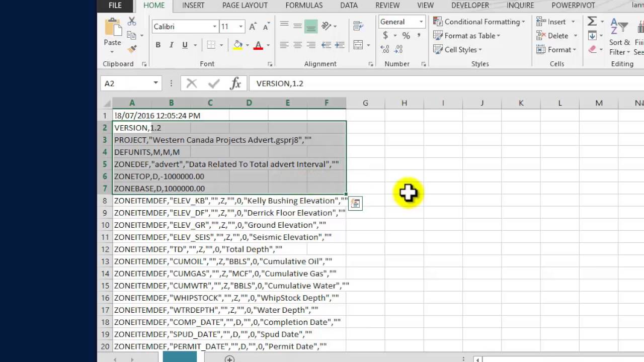Click Increase Decimal icon

coord(385,49)
